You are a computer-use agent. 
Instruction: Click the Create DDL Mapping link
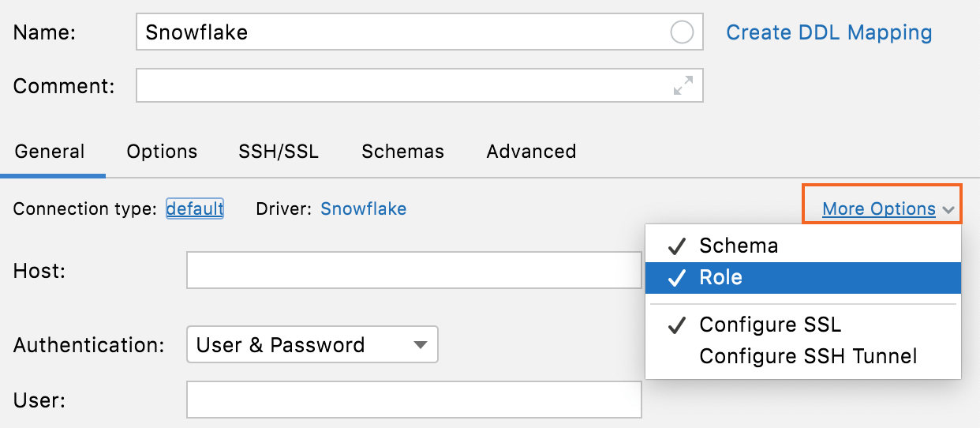(x=829, y=32)
